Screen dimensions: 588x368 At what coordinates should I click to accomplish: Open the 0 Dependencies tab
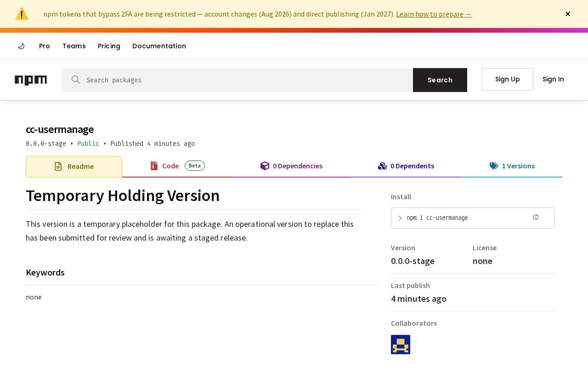(291, 166)
